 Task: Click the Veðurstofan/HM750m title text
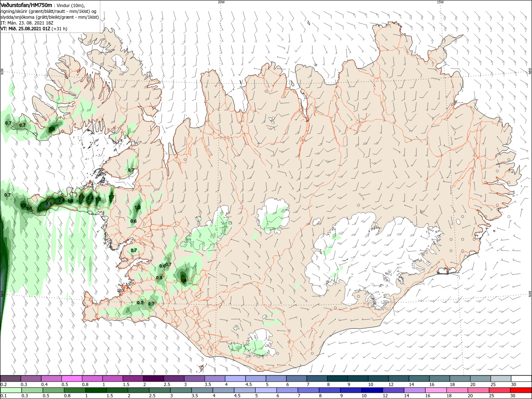pyautogui.click(x=26, y=5)
